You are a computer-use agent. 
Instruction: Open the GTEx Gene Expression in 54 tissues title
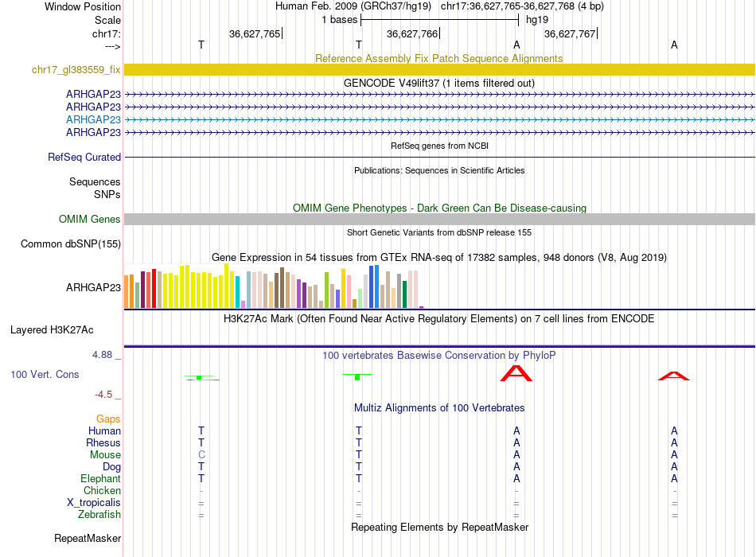[439, 258]
